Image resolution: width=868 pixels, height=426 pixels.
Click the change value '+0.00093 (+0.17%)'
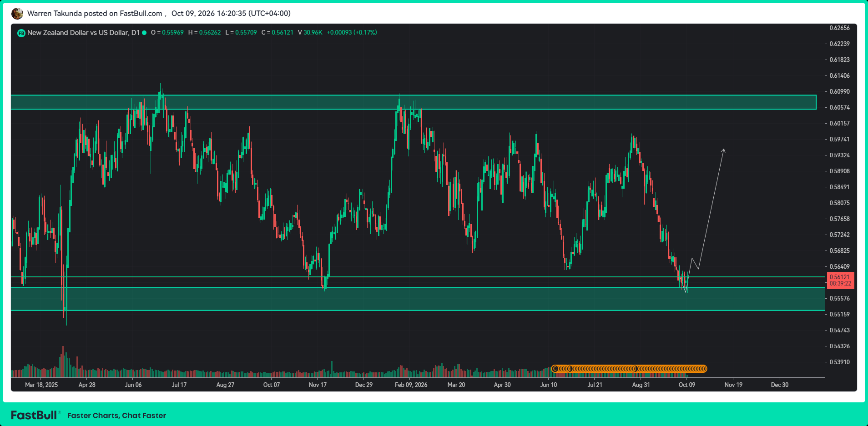click(x=352, y=33)
